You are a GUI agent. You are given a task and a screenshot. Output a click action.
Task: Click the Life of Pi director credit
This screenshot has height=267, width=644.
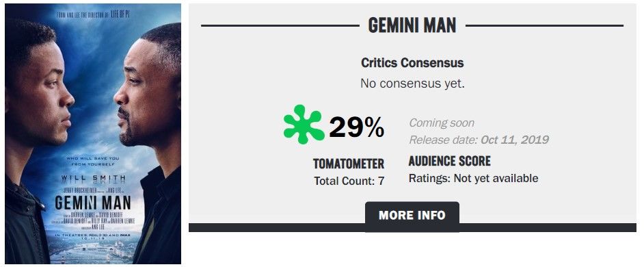coord(94,16)
